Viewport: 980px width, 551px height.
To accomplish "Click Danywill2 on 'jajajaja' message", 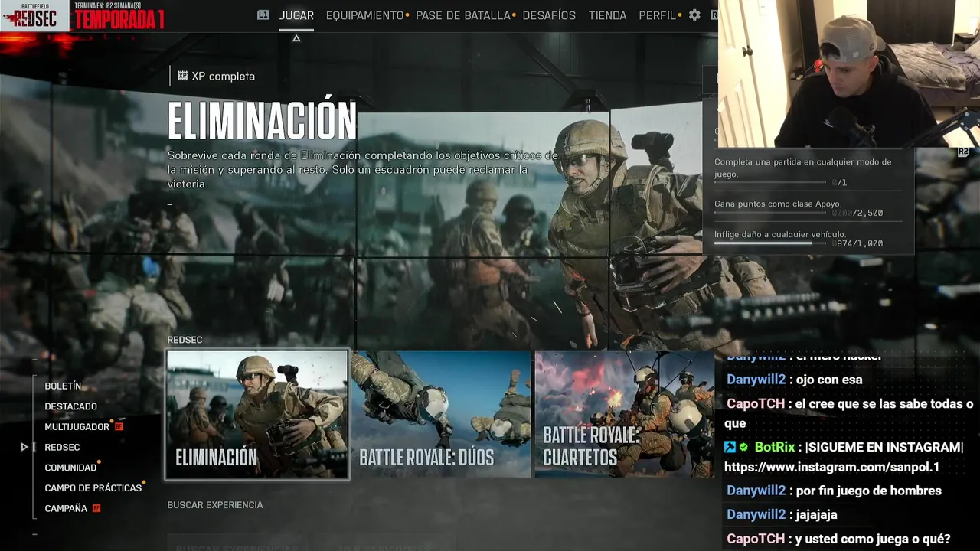I will [756, 515].
